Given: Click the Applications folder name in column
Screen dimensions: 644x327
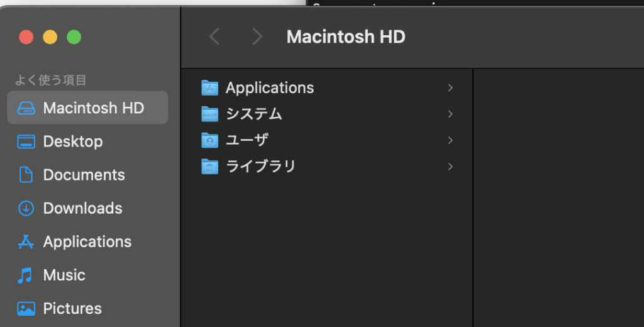Looking at the screenshot, I should click(x=270, y=88).
